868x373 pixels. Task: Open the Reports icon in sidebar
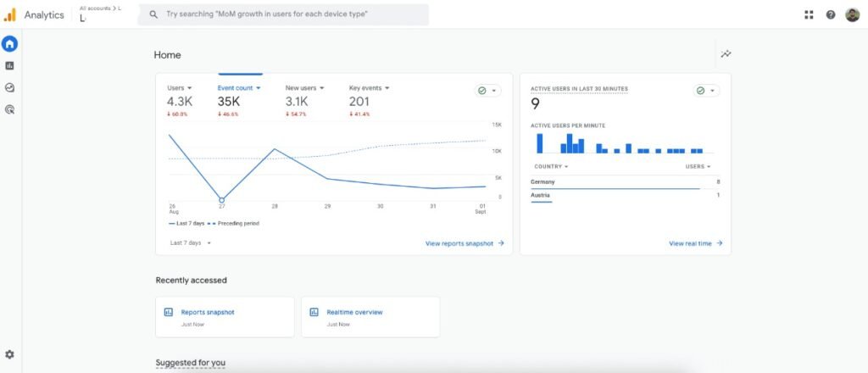point(9,65)
